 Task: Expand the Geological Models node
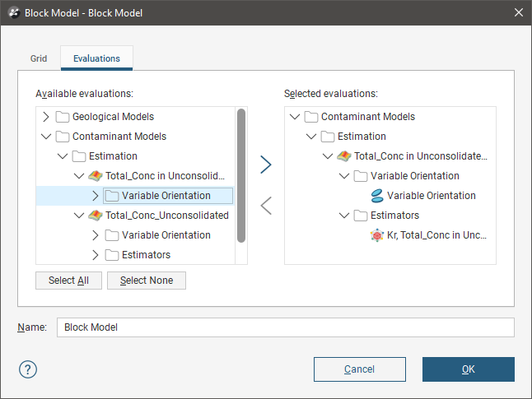[45, 117]
